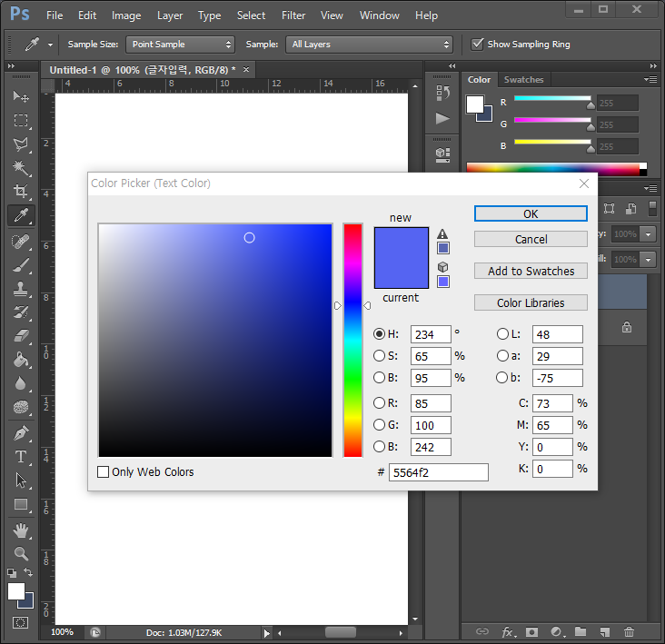Select the History Brush tool
The image size is (665, 644).
point(21,312)
